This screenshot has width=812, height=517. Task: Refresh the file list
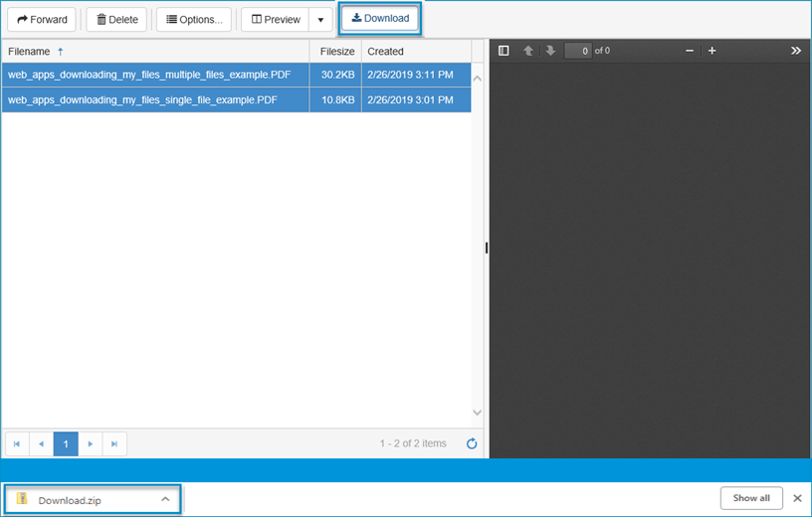coord(472,443)
